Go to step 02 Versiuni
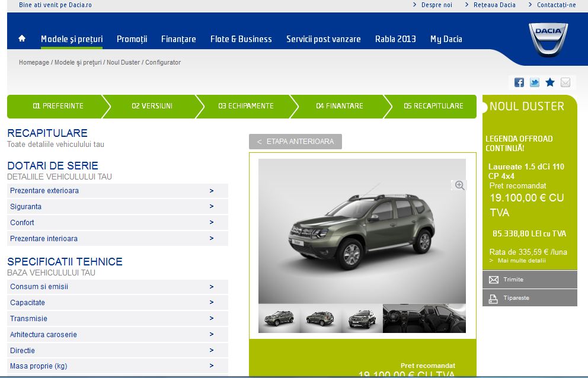The width and height of the screenshot is (588, 378). [152, 106]
